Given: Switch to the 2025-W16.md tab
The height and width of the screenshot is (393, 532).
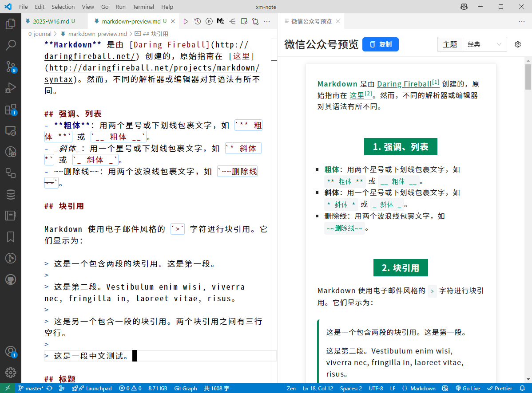Looking at the screenshot, I should (x=50, y=21).
